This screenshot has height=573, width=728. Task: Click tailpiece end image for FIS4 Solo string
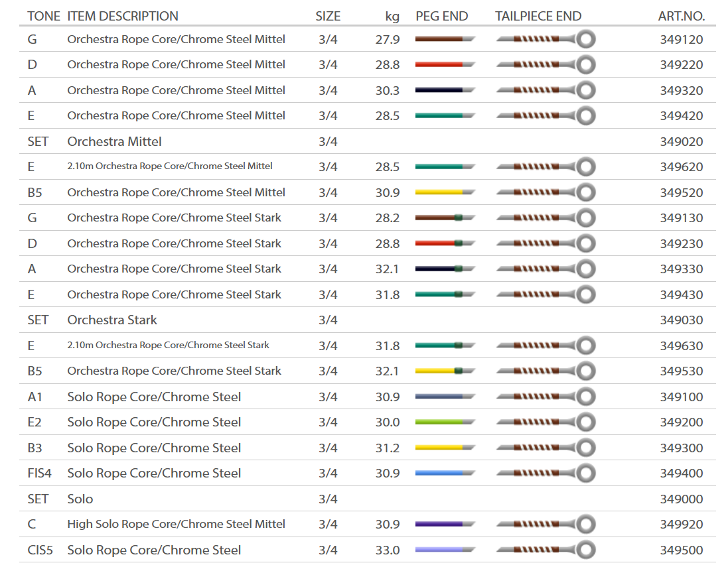(546, 474)
